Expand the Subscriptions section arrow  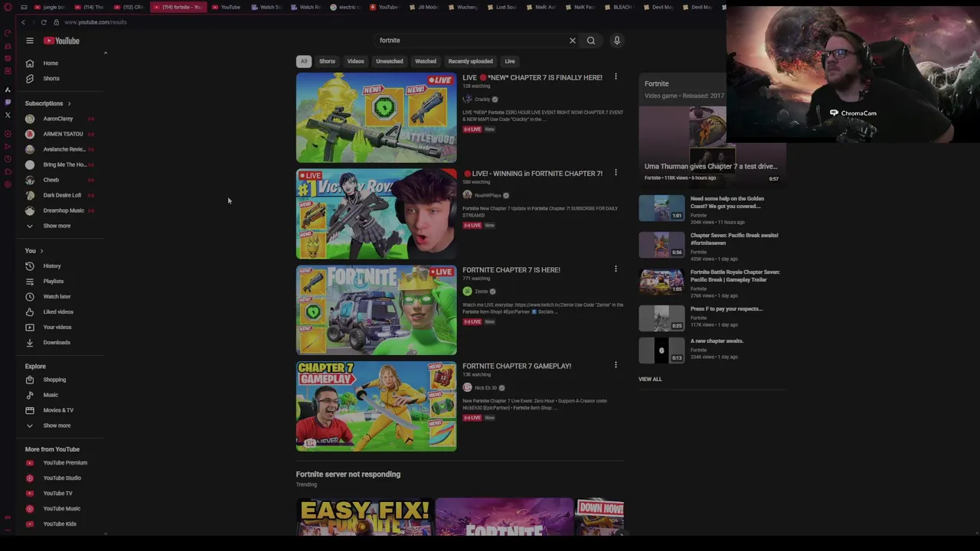pos(69,103)
